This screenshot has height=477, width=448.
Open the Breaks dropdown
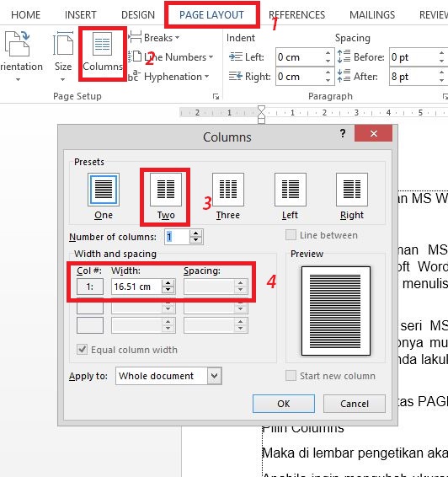point(154,38)
